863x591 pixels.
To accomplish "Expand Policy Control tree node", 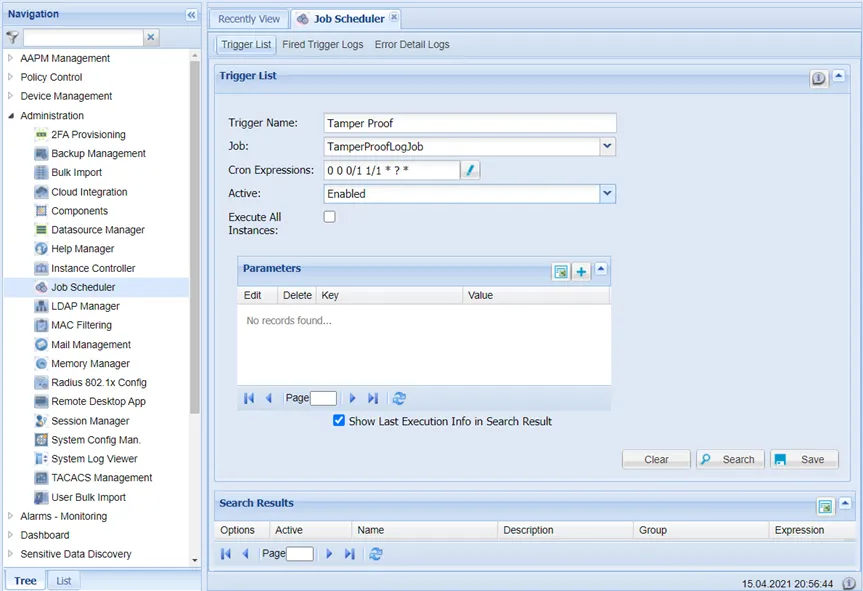I will click(x=10, y=77).
